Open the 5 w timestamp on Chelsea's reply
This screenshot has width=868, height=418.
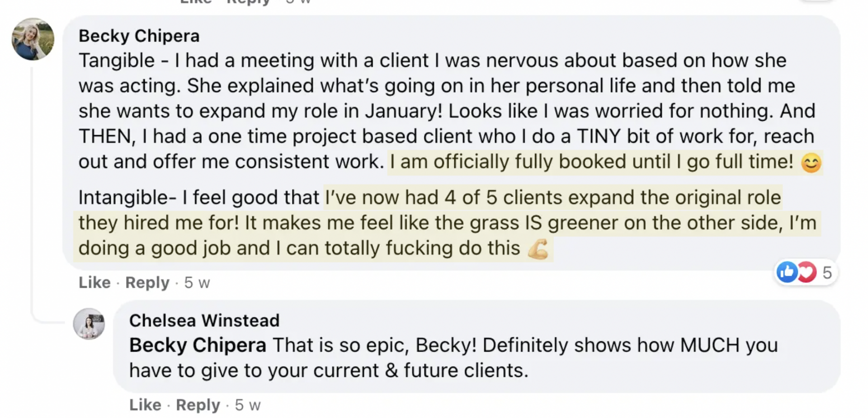click(248, 405)
